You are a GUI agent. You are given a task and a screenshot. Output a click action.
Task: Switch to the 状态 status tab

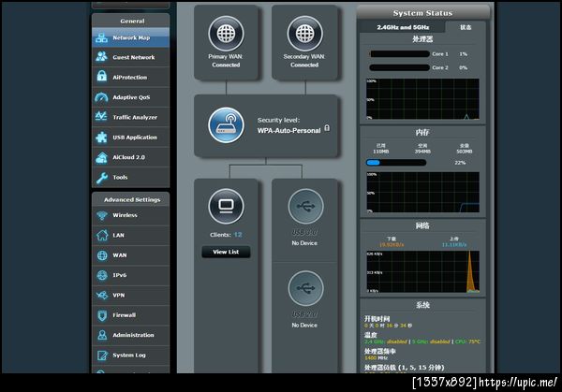pyautogui.click(x=466, y=27)
